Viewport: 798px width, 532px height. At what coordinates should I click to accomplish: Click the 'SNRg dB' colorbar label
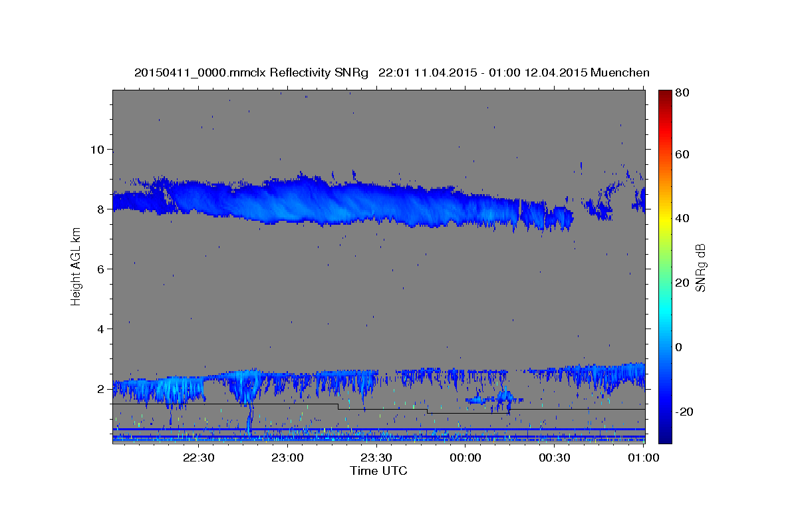[700, 267]
